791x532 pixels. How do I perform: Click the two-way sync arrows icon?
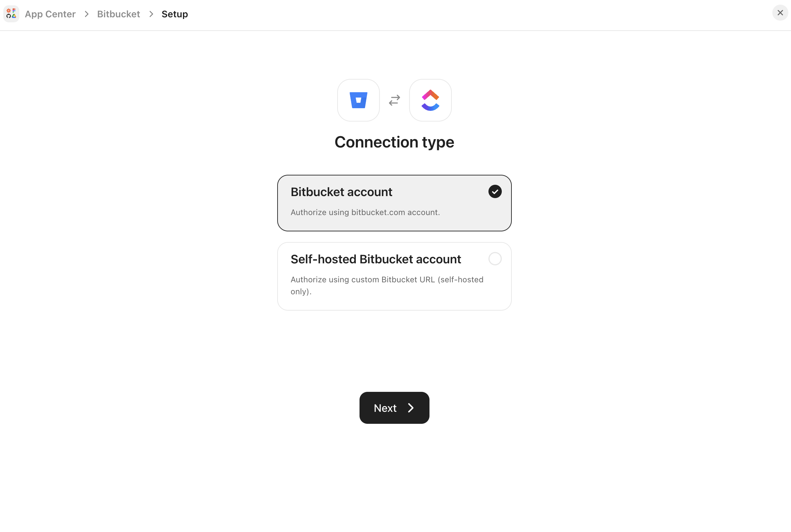(x=394, y=100)
